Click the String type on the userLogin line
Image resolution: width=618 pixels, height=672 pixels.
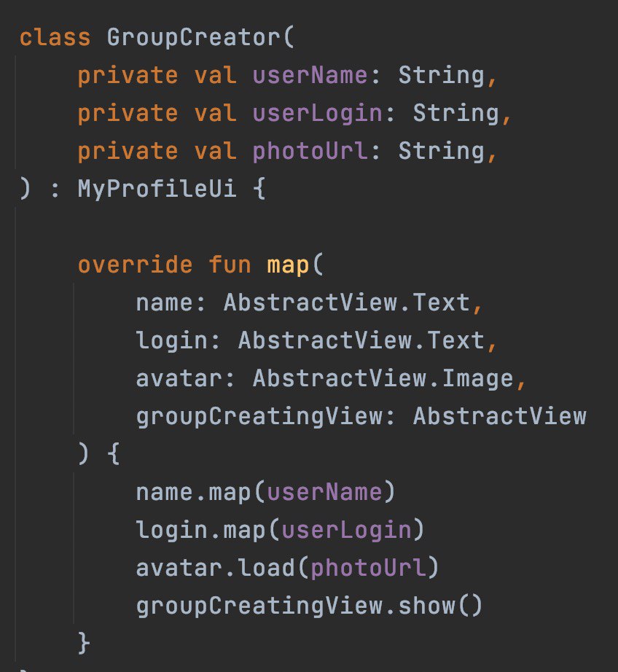(456, 114)
